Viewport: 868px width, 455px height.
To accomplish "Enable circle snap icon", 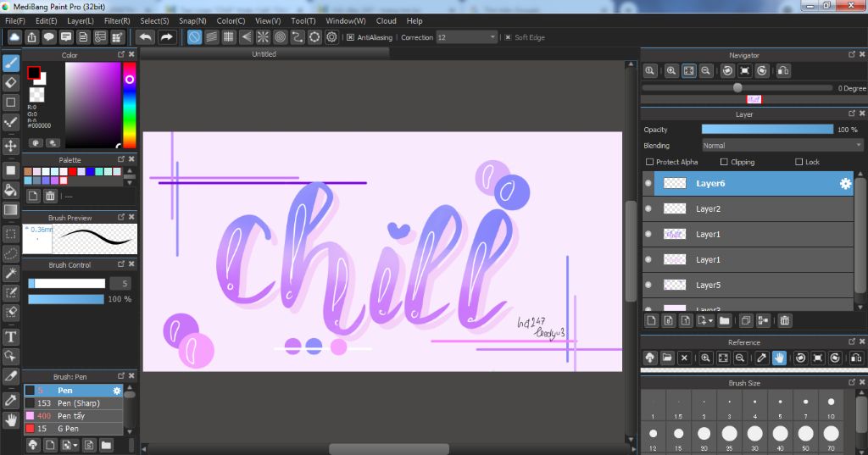I will 280,37.
